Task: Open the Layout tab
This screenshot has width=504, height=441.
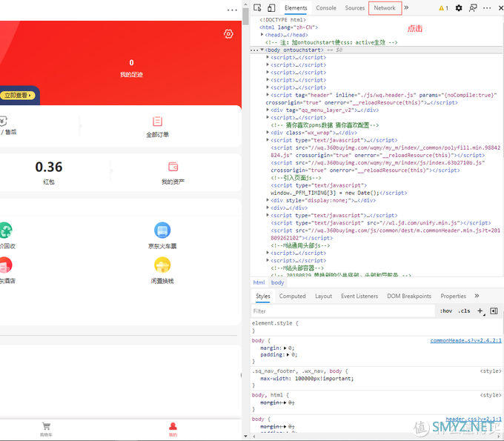Action: pyautogui.click(x=323, y=296)
